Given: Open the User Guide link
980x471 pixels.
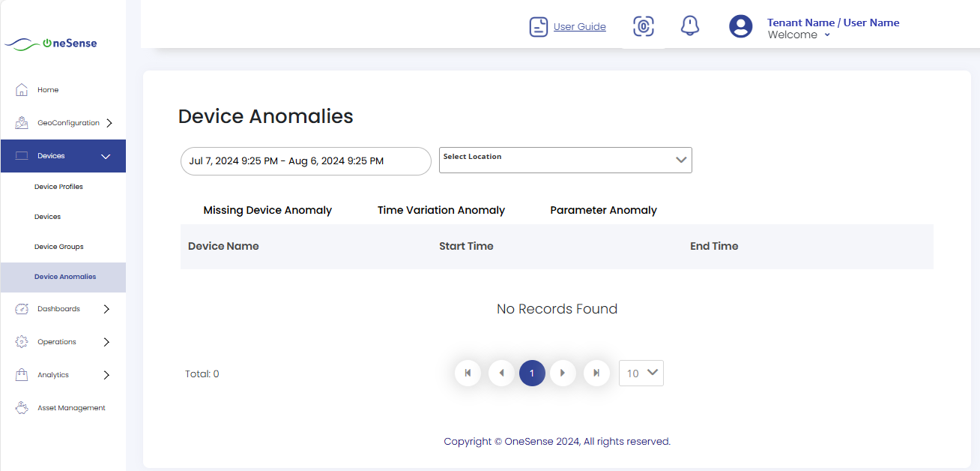Looking at the screenshot, I should point(578,26).
